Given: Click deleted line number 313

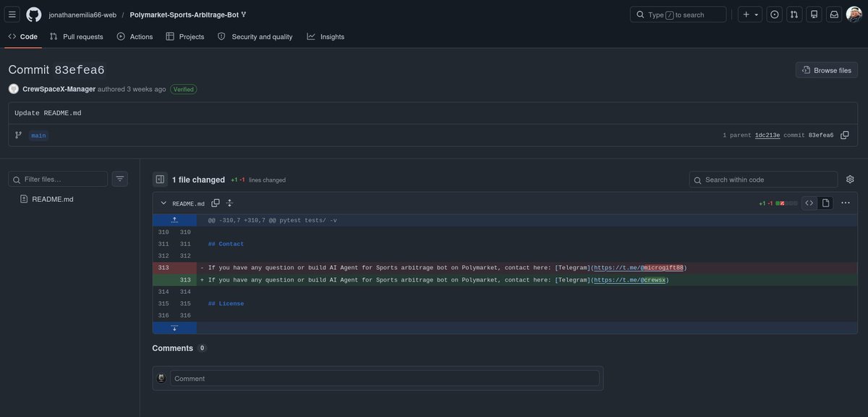Looking at the screenshot, I should click(163, 268).
